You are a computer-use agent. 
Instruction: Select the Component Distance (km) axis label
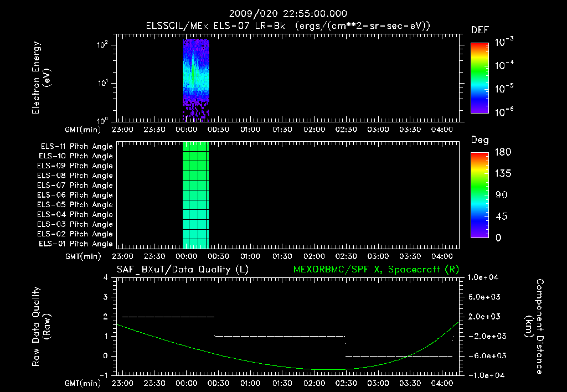[534, 327]
